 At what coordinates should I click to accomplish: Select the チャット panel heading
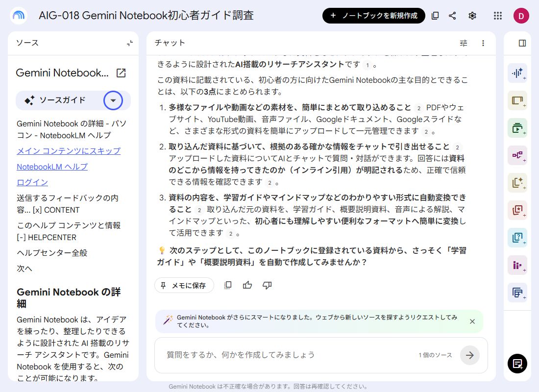coord(170,43)
